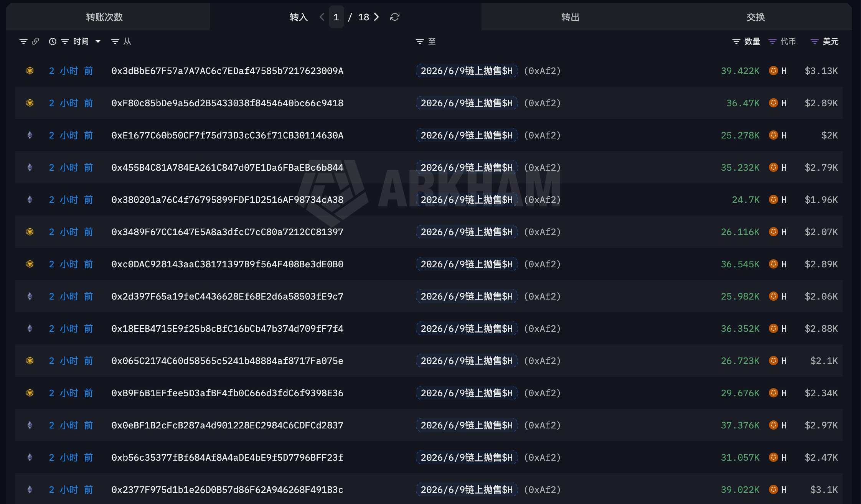Click H token icon in 39.422K row
The width and height of the screenshot is (861, 504).
[774, 71]
